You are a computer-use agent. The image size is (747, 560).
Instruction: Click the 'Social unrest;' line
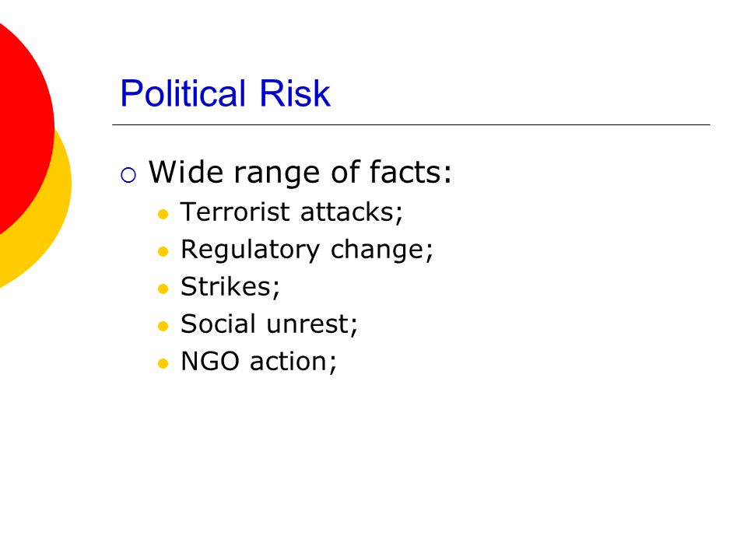(x=268, y=324)
